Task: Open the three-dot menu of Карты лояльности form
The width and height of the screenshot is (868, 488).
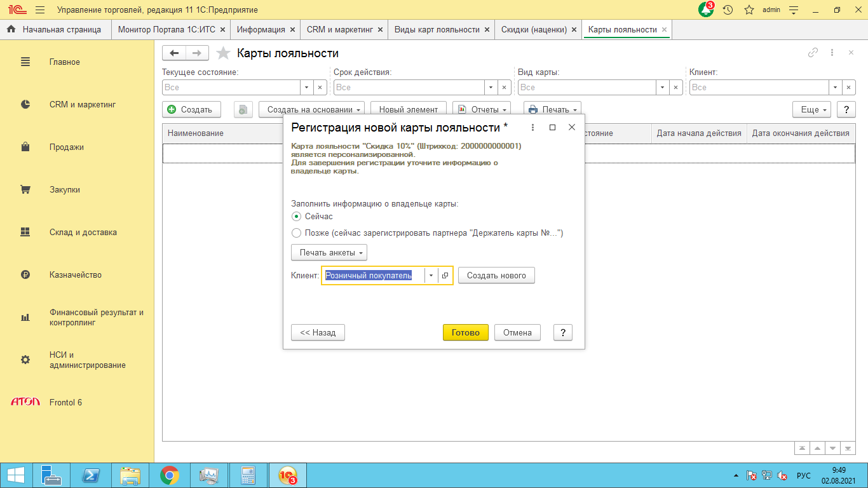Action: click(832, 53)
